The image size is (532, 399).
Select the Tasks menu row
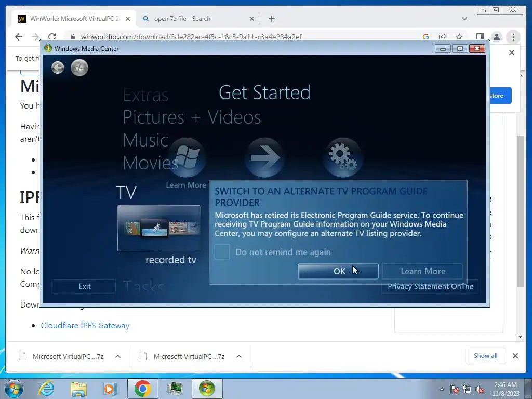pos(143,287)
